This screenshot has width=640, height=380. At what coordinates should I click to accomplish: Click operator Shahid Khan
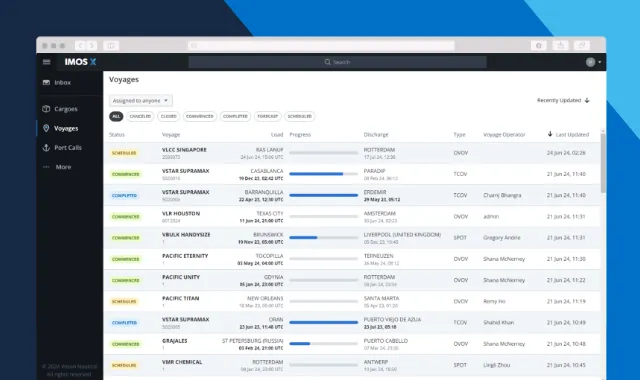[498, 323]
